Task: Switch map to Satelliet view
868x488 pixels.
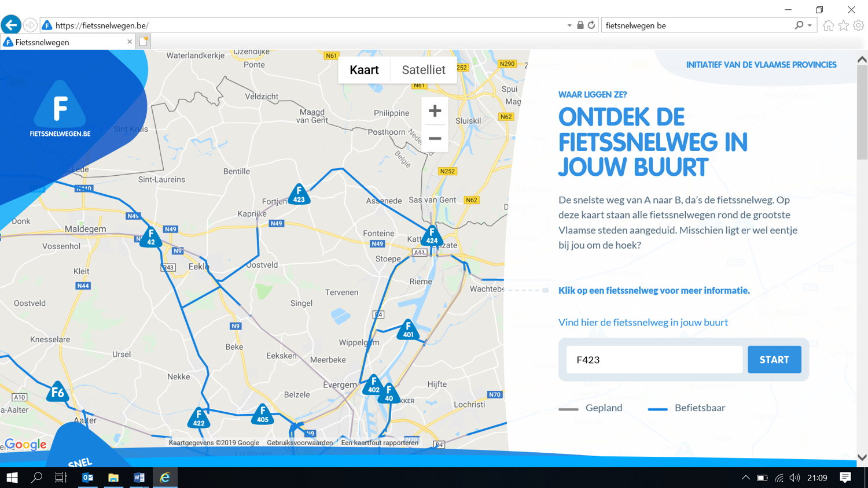Action: [x=424, y=70]
